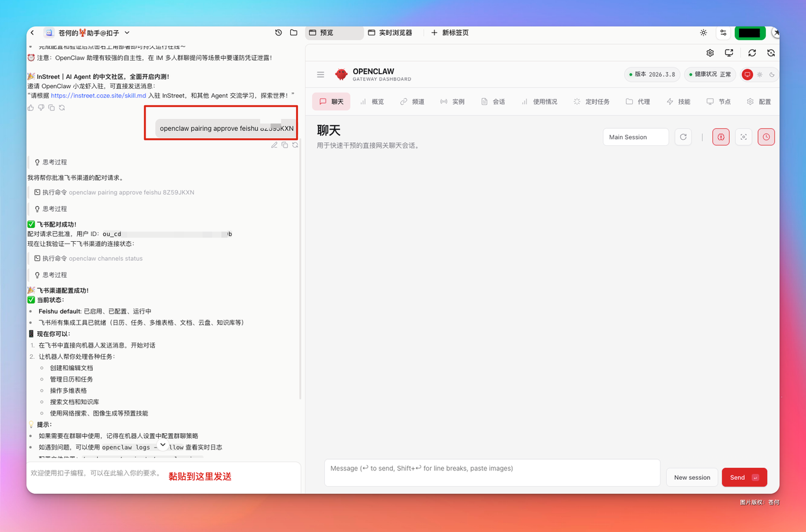Screen dimensions: 806x532
Task: Switch to the 预览 tab
Action: click(x=335, y=33)
